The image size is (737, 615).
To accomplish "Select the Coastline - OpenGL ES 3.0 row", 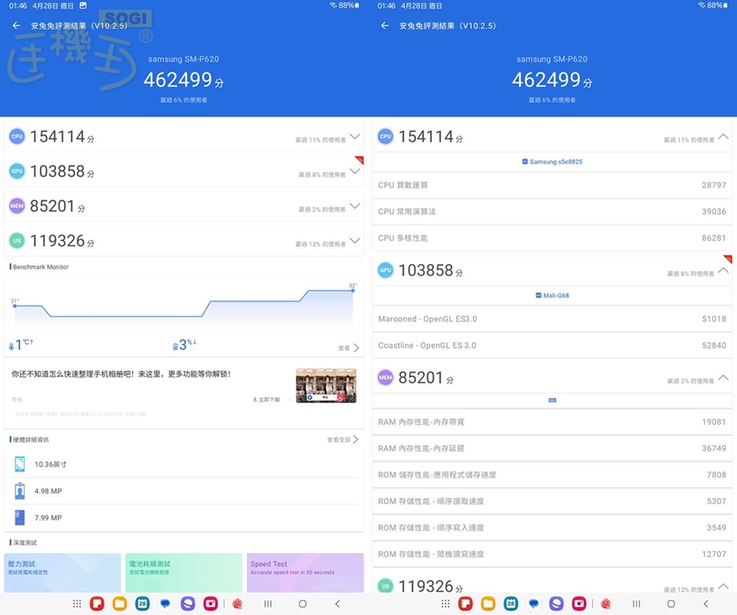I will 552,345.
